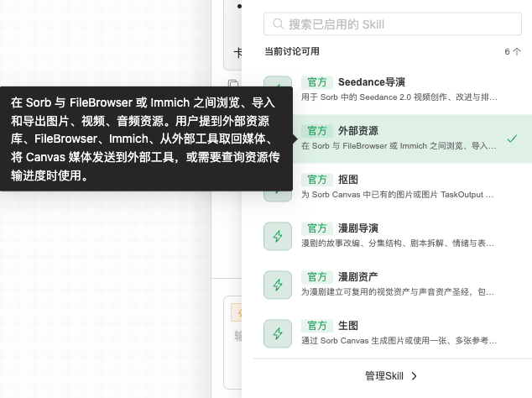
Task: Click the lightning icon beside 漫剧资产
Action: click(278, 285)
